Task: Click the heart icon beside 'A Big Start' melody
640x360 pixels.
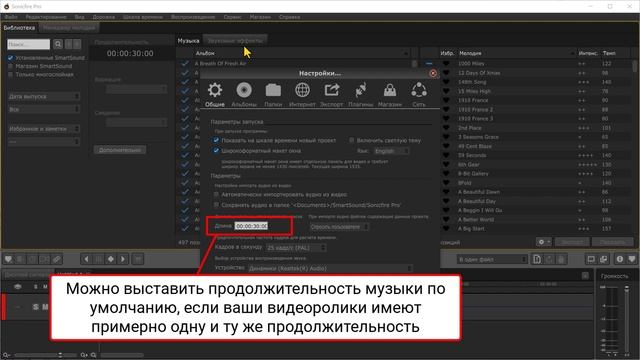Action: (446, 229)
